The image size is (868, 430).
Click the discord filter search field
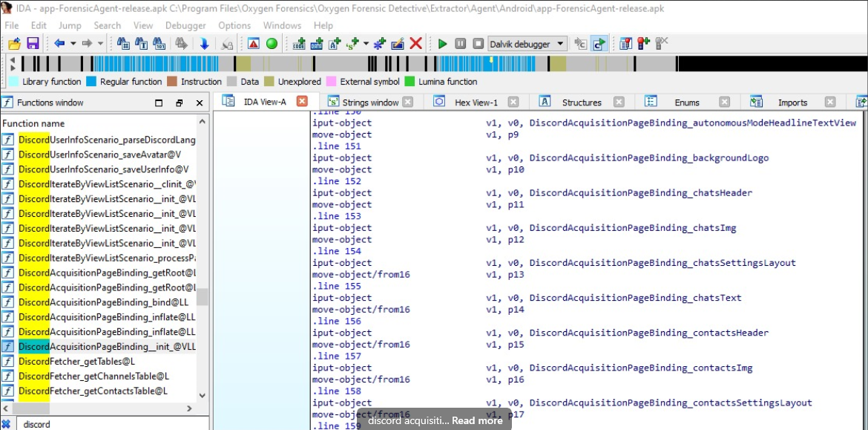coord(104,424)
